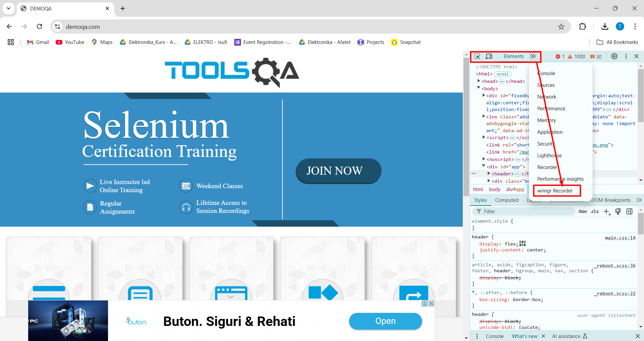Open the AI assistance drawer tab
Viewport: 644px width, 341px height.
[569, 336]
